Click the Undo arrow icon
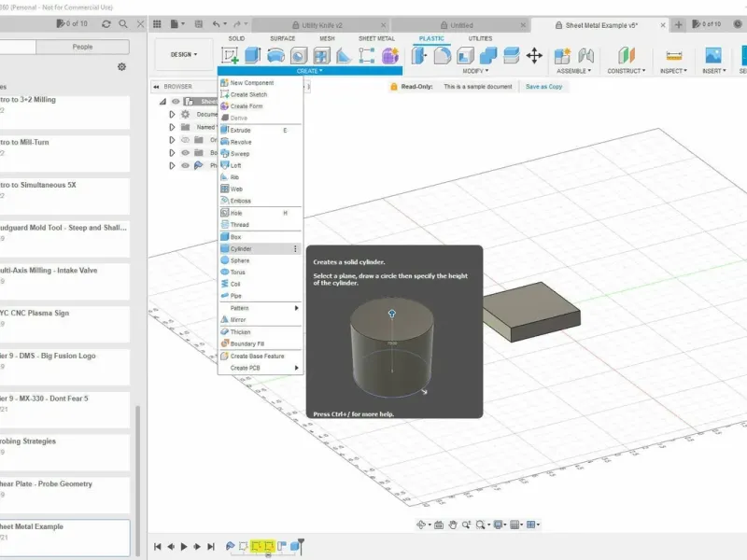Screen dimensions: 747x560 point(217,23)
